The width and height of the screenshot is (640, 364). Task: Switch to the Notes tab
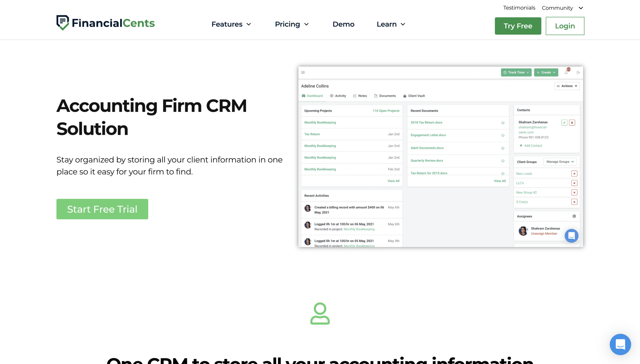coord(360,96)
